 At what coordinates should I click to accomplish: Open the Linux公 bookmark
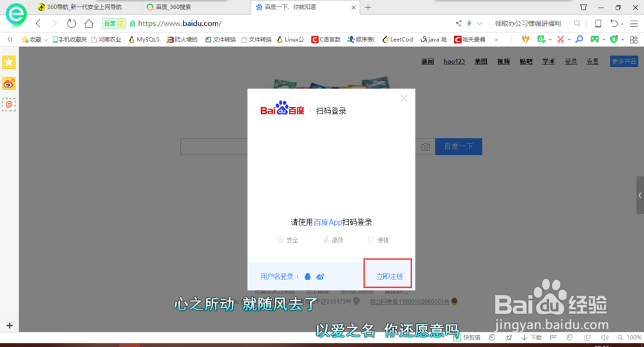[290, 39]
